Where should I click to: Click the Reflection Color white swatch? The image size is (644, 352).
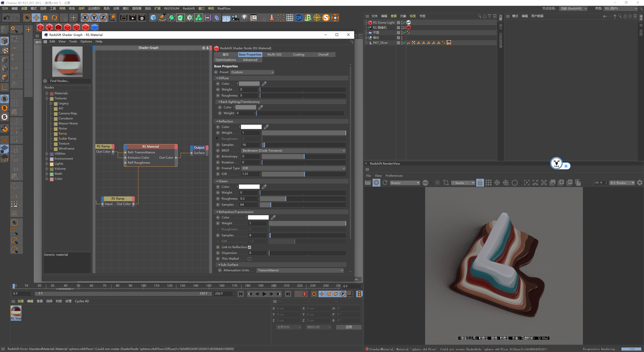pos(251,127)
